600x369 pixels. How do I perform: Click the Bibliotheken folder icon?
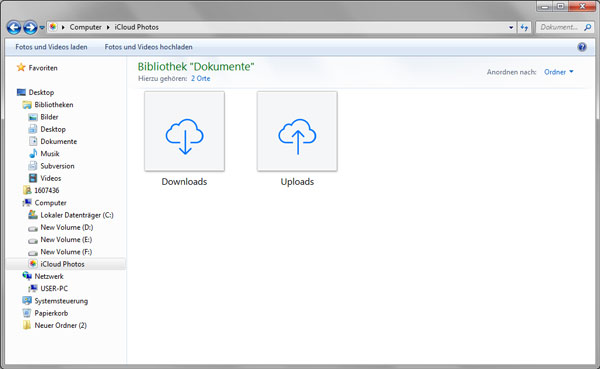[x=27, y=104]
